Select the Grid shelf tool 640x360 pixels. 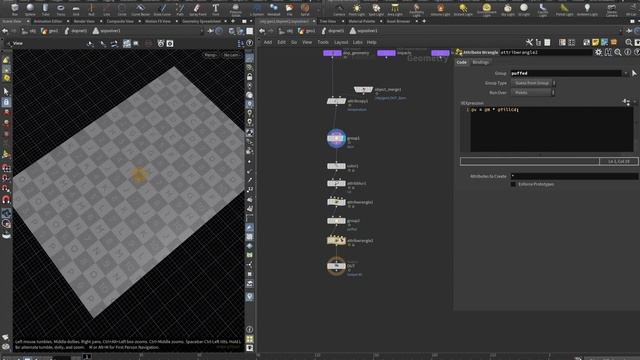[x=76, y=9]
